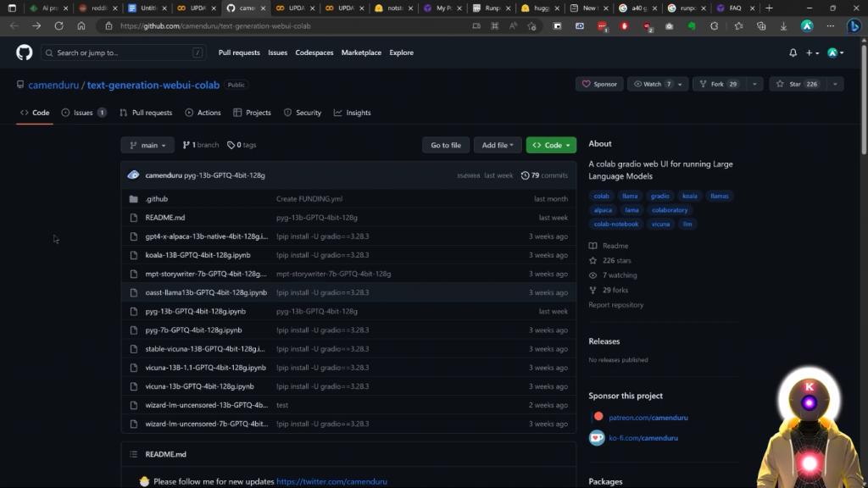
Task: Open the .github folder icon
Action: [x=133, y=198]
